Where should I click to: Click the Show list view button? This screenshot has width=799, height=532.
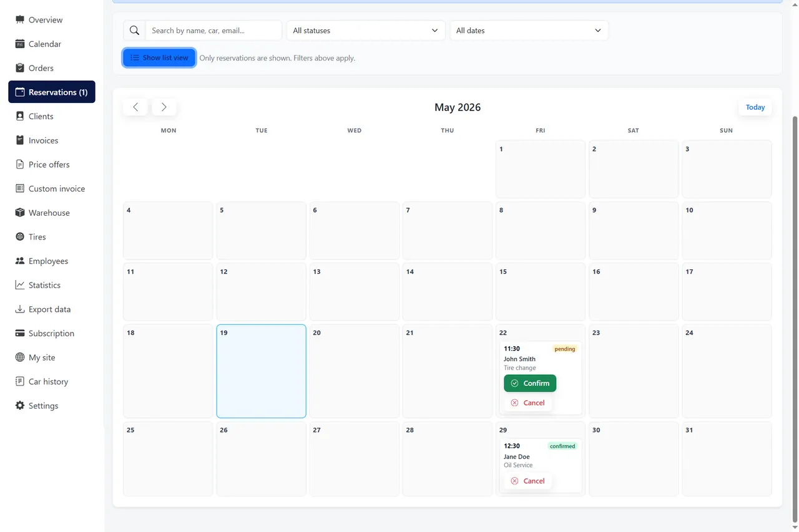click(x=159, y=57)
